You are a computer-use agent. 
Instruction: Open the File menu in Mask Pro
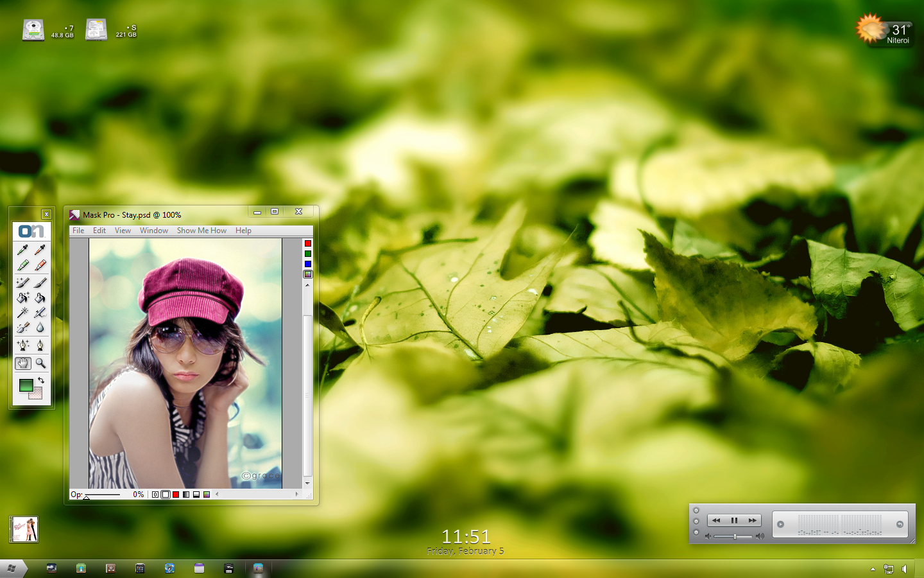(78, 231)
